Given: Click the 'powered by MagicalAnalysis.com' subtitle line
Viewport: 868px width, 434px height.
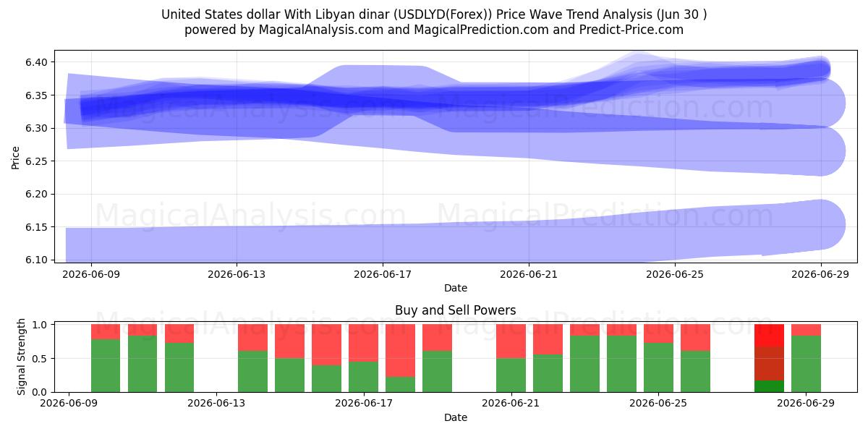Looking at the screenshot, I should 434,30.
